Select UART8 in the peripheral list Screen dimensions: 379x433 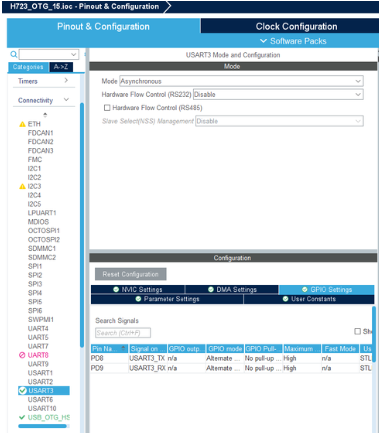click(x=38, y=355)
